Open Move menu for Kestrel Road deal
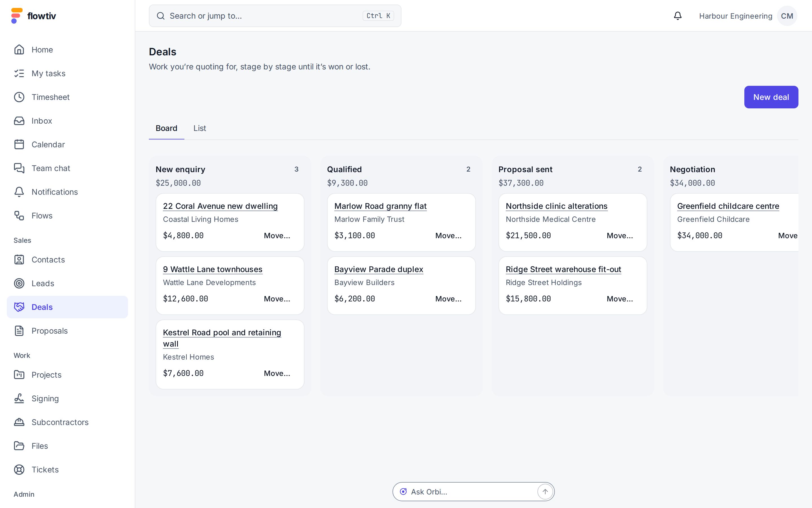 pos(277,373)
